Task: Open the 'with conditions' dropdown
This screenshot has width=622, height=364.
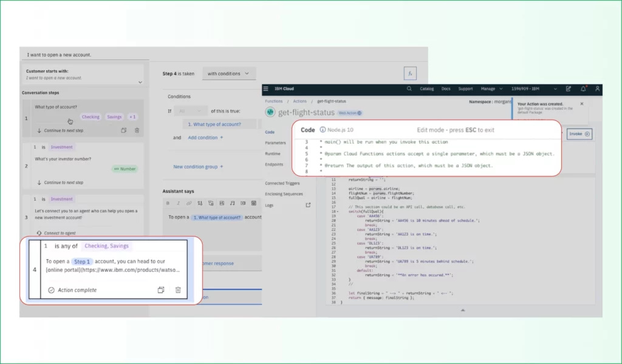Action: [229, 73]
